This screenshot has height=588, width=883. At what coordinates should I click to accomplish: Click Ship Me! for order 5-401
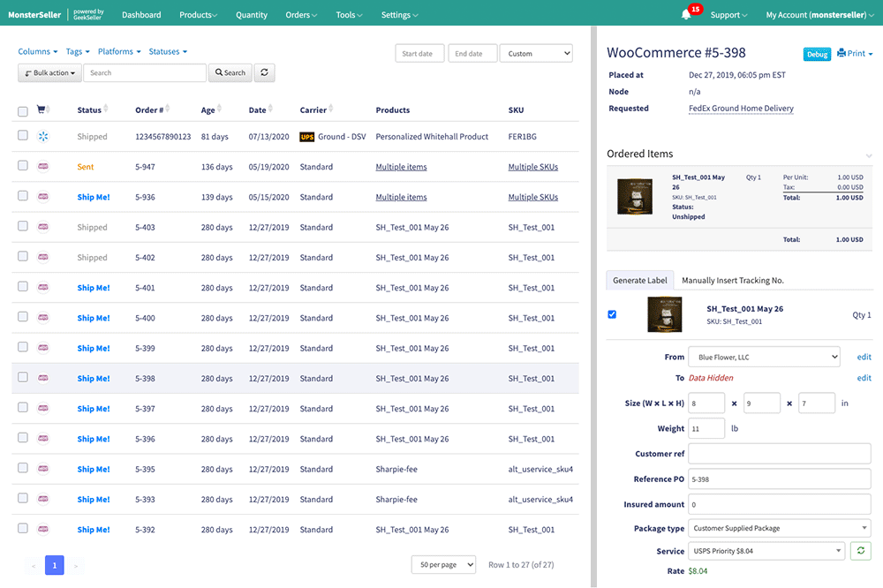click(x=94, y=288)
